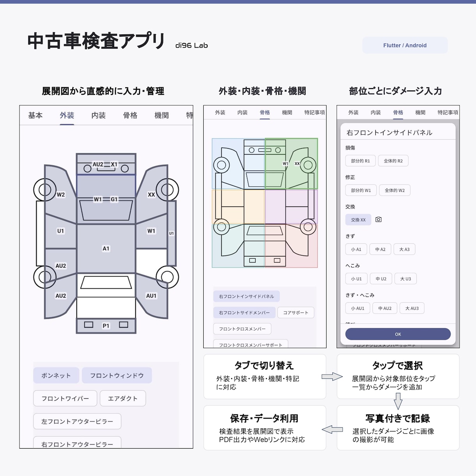Select damage option 部分的 R1
Screen dimensions: 476x476
[361, 161]
